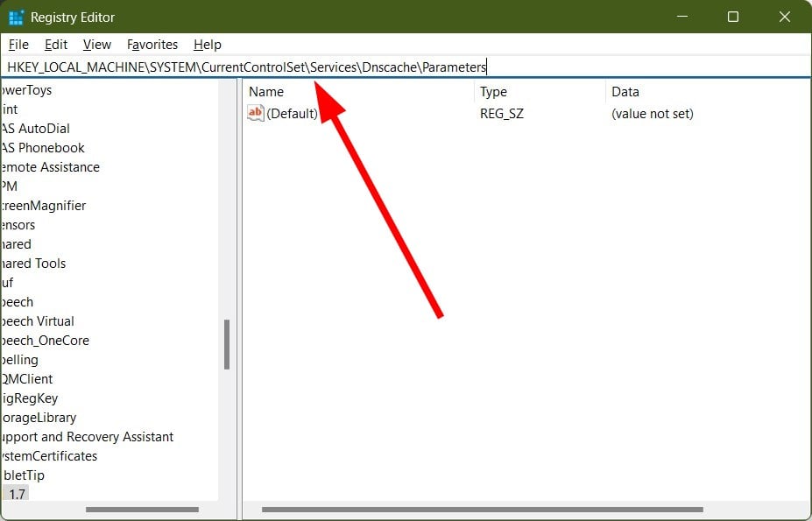The image size is (812, 521).
Task: Select the Speech_OneCore tree key
Action: click(45, 341)
